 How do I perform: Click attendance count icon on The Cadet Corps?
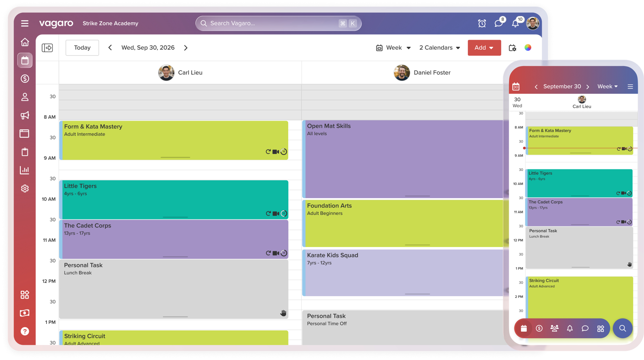click(284, 253)
